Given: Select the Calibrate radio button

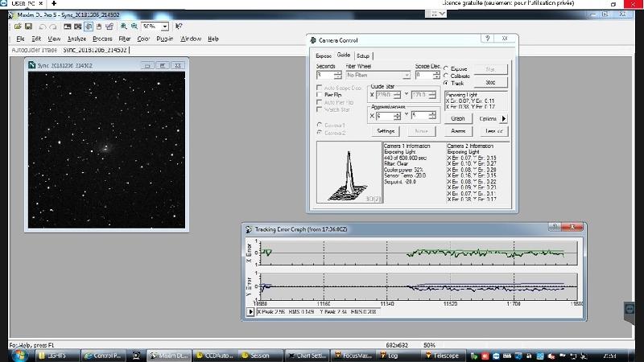Looking at the screenshot, I should [447, 76].
